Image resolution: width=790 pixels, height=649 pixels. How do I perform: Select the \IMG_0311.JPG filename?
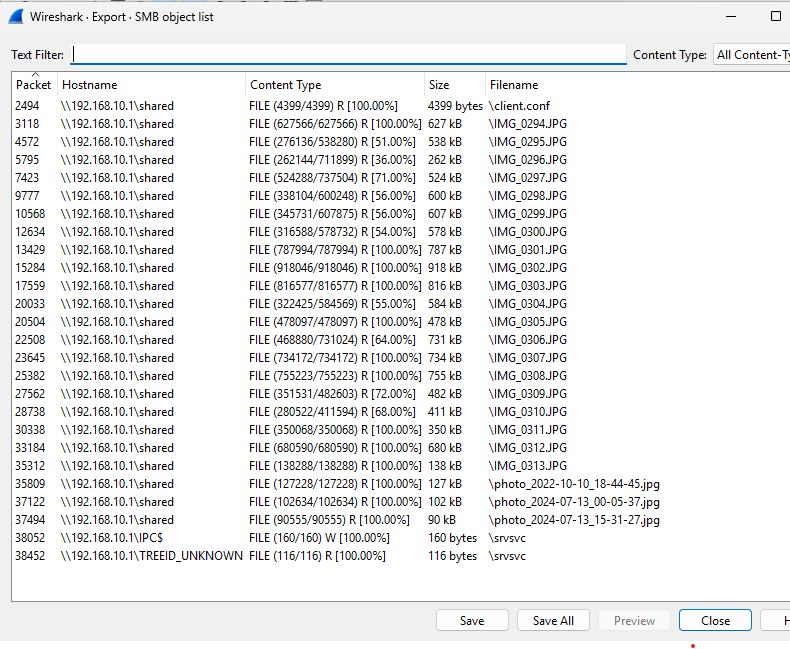(x=528, y=430)
